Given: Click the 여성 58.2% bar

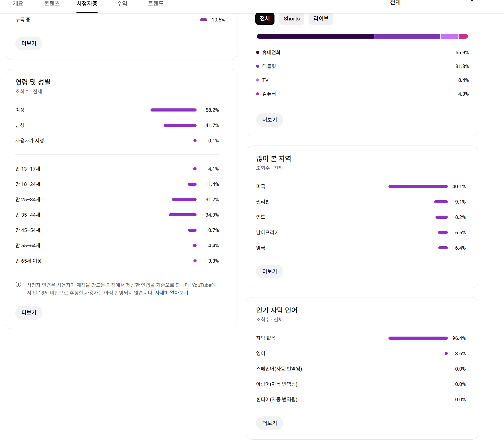Looking at the screenshot, I should pyautogui.click(x=173, y=110).
